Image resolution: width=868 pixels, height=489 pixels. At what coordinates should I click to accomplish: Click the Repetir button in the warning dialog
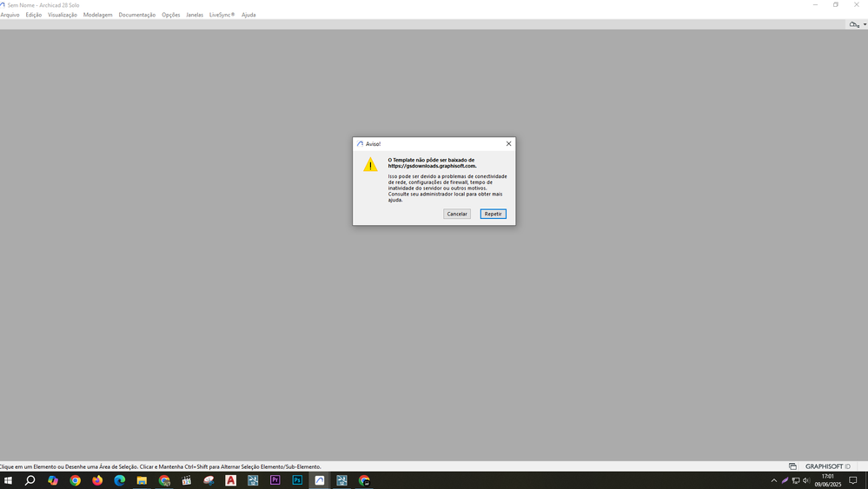click(x=493, y=214)
